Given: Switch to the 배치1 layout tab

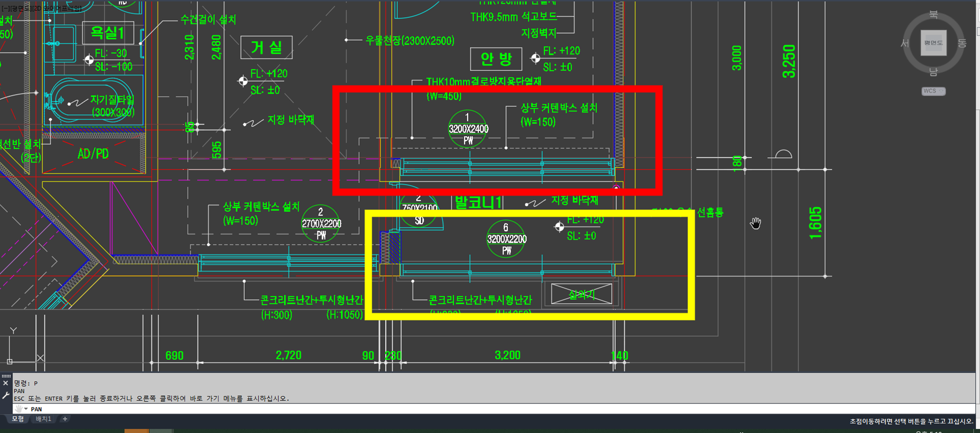Looking at the screenshot, I should [44, 419].
